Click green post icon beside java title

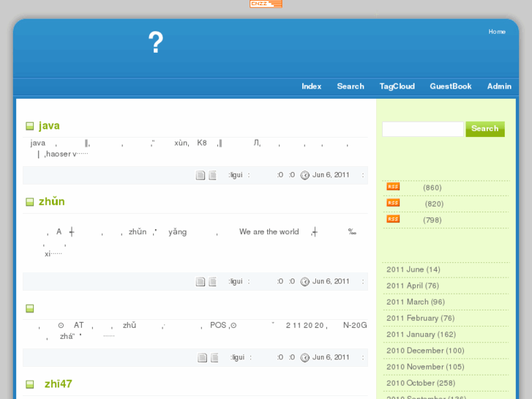(x=30, y=127)
